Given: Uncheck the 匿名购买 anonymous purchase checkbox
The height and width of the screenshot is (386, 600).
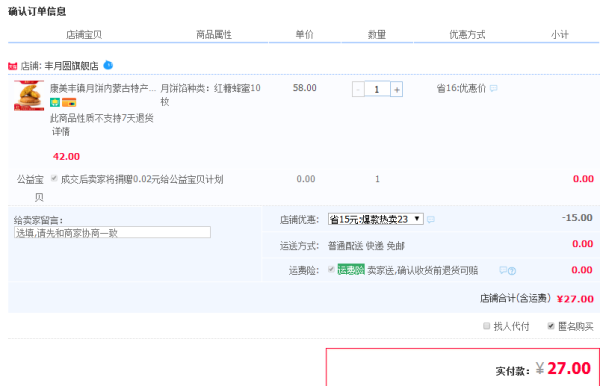Looking at the screenshot, I should (x=551, y=326).
